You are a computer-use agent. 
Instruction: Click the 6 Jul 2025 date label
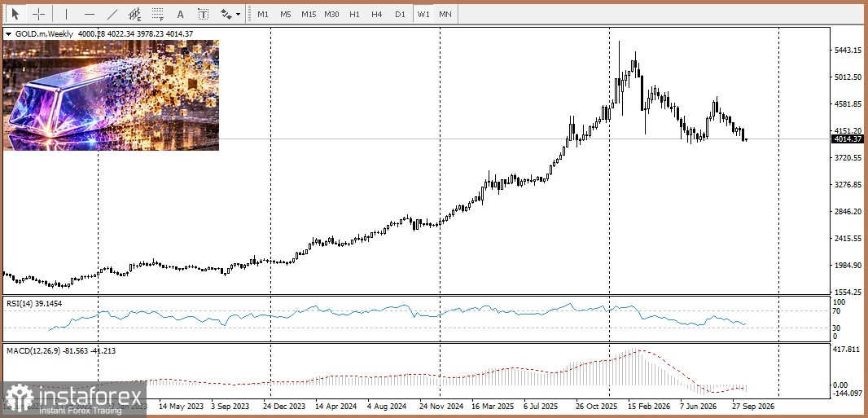(542, 406)
